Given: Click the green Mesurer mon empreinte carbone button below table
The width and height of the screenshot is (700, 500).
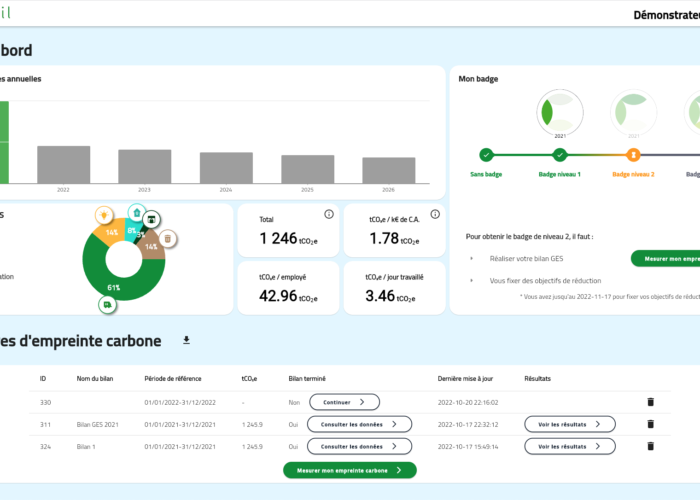Looking at the screenshot, I should (x=349, y=470).
